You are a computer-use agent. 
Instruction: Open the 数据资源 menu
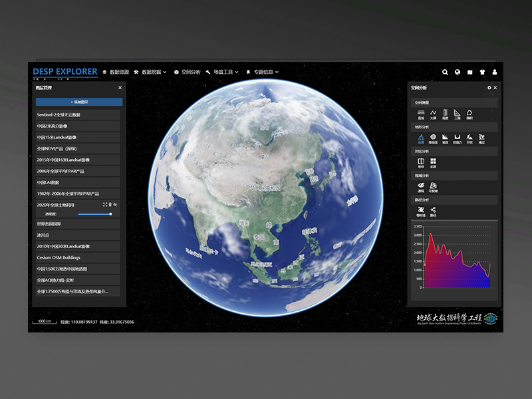[x=116, y=72]
